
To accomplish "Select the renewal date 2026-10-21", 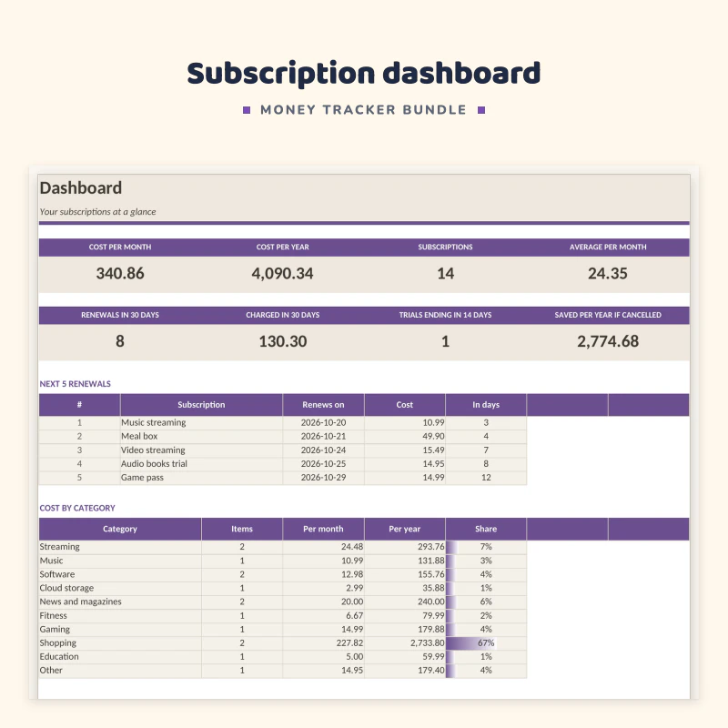I will 323,437.
